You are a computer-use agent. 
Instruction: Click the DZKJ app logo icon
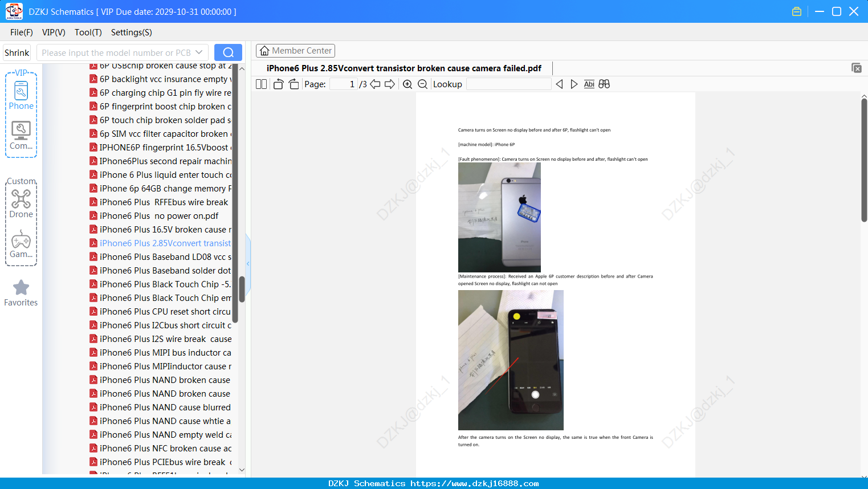[x=14, y=11]
